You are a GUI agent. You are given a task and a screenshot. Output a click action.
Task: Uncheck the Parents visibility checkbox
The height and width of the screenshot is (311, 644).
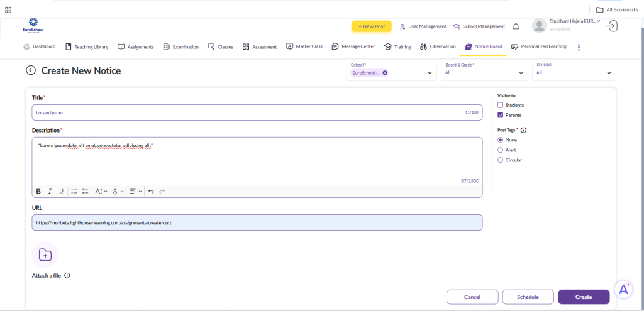tap(501, 115)
